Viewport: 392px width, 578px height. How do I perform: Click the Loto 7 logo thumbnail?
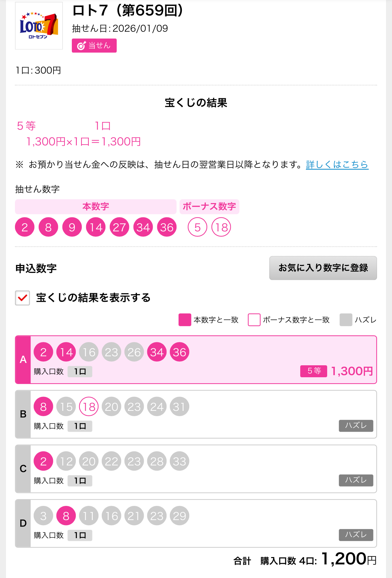(39, 26)
